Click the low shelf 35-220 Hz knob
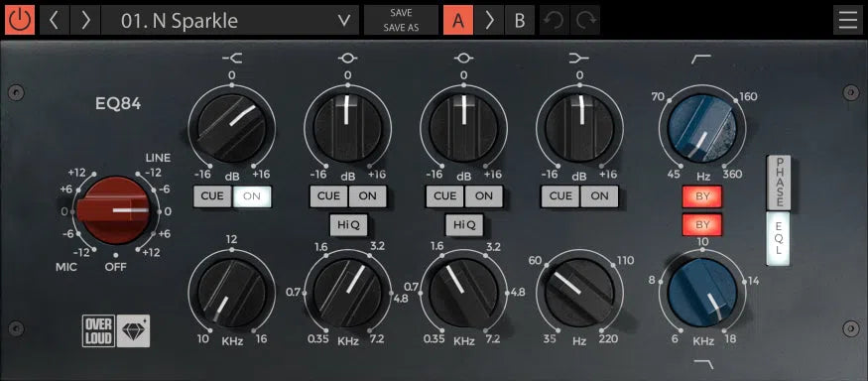Image resolution: width=868 pixels, height=381 pixels. coord(579,293)
